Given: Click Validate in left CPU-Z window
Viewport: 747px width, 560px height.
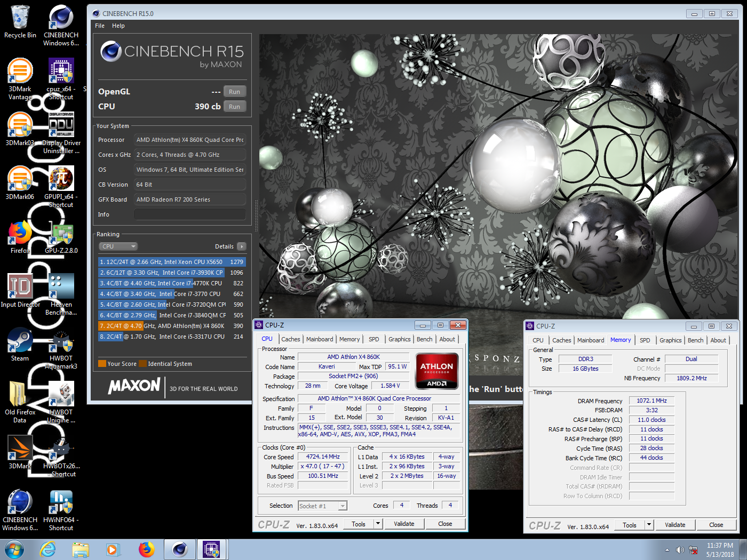Looking at the screenshot, I should click(x=404, y=524).
